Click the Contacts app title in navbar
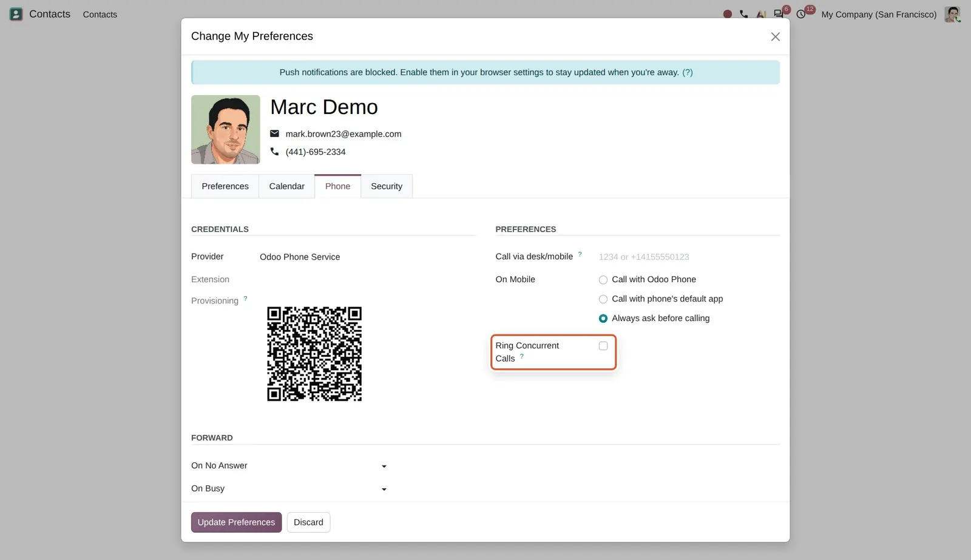971x560 pixels. pos(50,14)
